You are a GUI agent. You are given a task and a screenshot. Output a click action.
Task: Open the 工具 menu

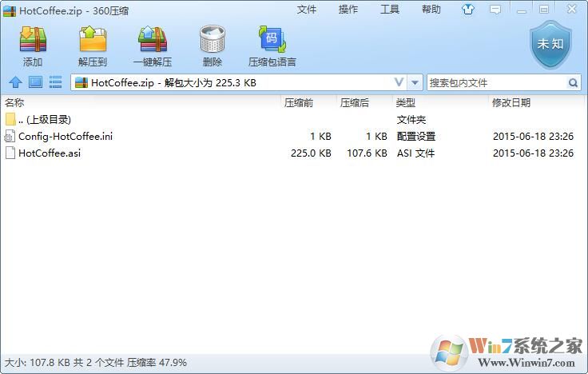click(390, 10)
